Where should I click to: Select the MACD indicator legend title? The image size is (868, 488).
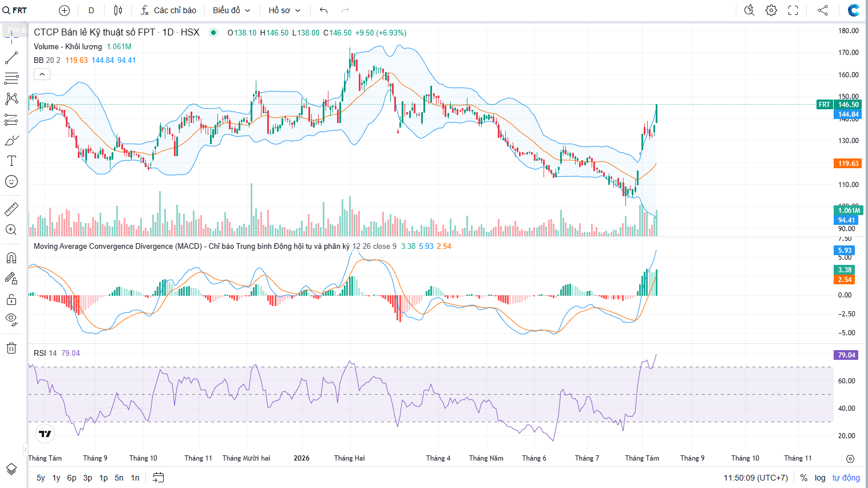pos(192,246)
